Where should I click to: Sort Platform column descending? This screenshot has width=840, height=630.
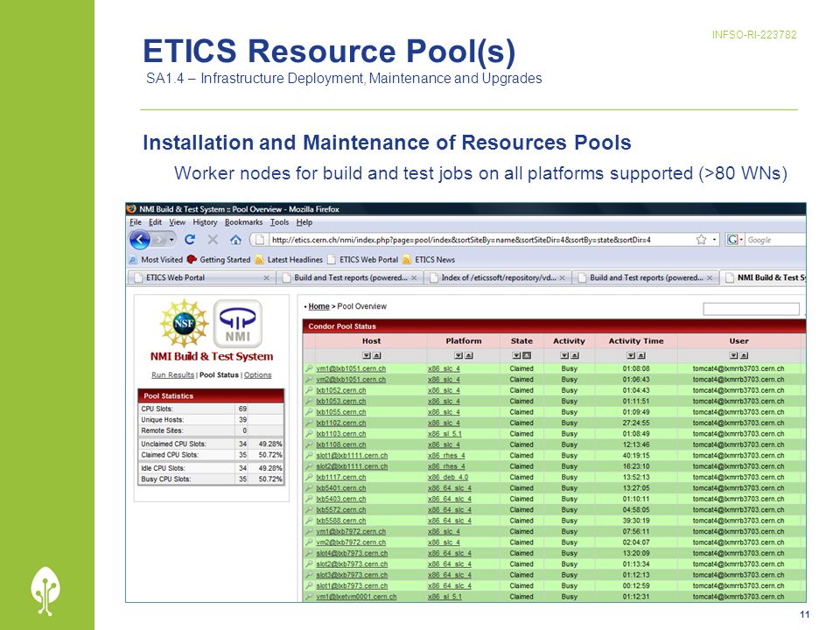(458, 356)
